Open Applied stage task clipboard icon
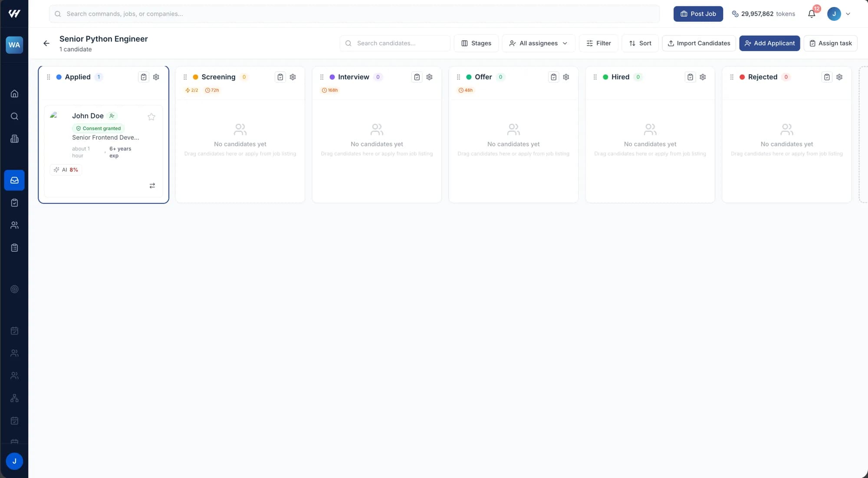The image size is (868, 478). (144, 77)
